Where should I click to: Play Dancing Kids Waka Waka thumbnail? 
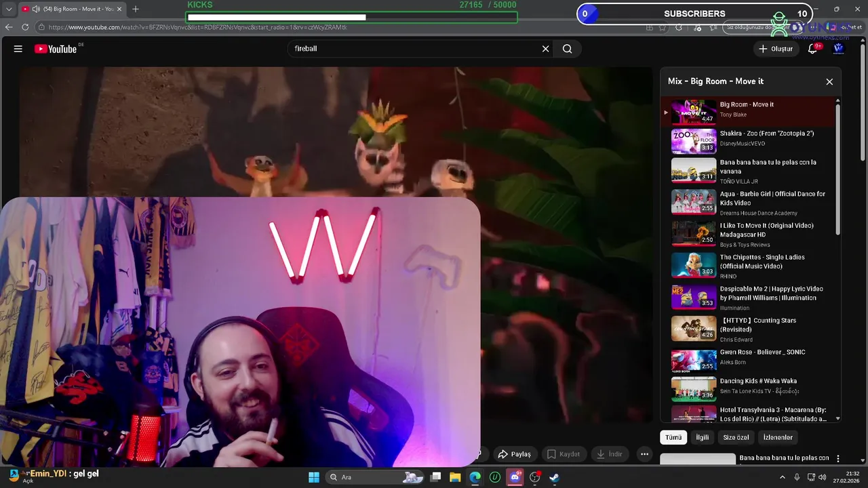[x=694, y=389]
